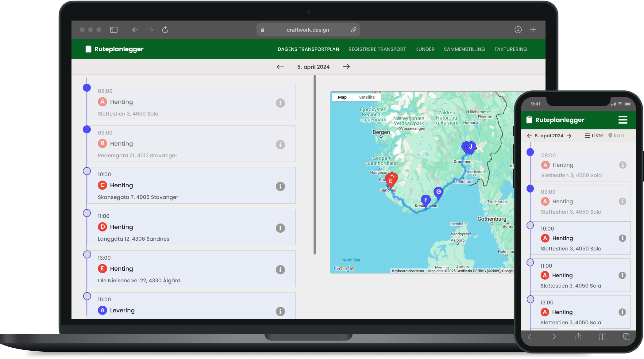Click Bergen label on the map
The height and width of the screenshot is (359, 644).
381,132
